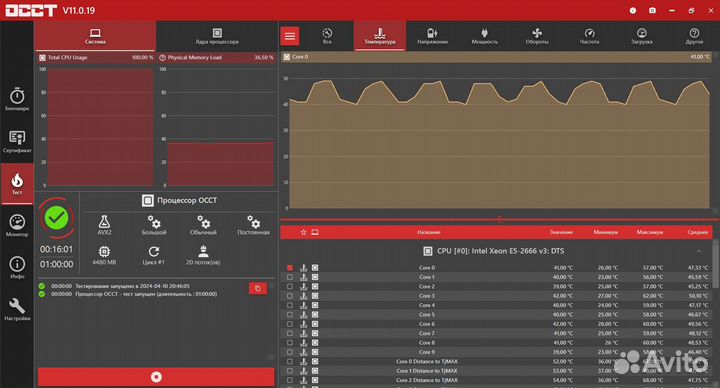Switch to the Ядра процессора tab
This screenshot has width=720, height=388.
coord(217,36)
